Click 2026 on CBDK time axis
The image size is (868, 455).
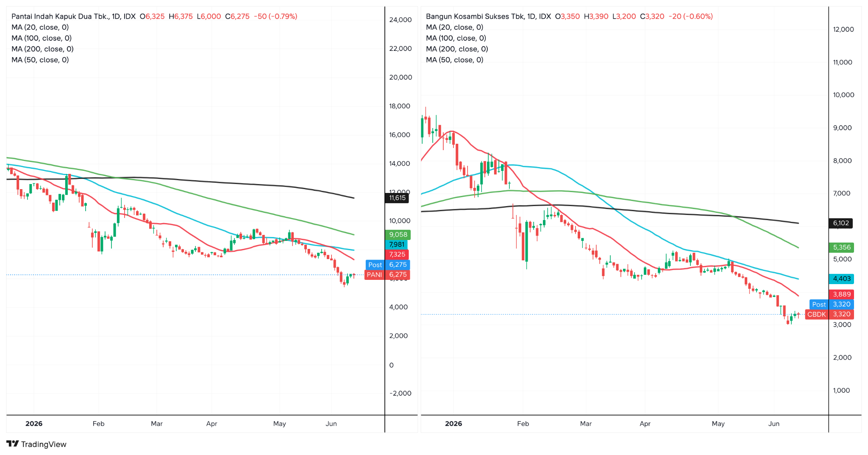click(453, 424)
